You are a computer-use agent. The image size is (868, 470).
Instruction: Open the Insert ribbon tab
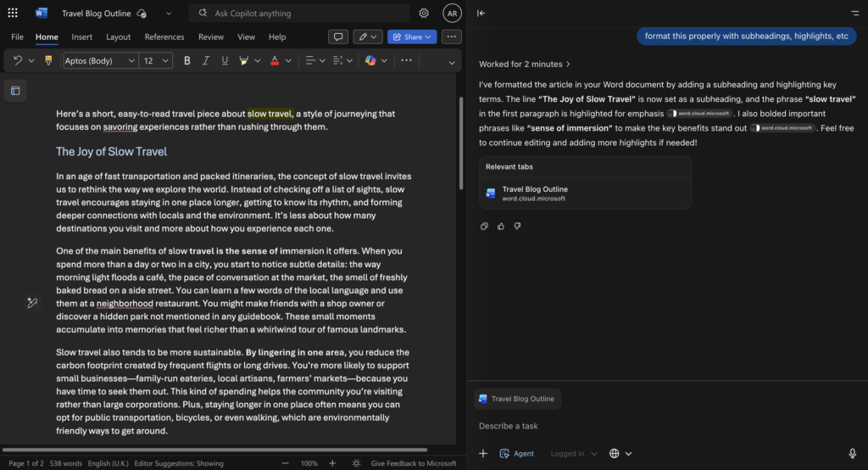(x=82, y=37)
